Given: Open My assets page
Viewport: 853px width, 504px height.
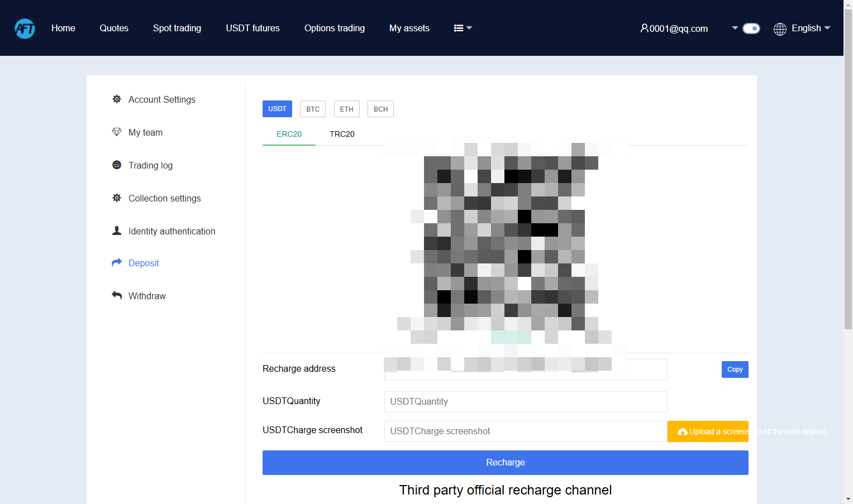Looking at the screenshot, I should (x=409, y=28).
